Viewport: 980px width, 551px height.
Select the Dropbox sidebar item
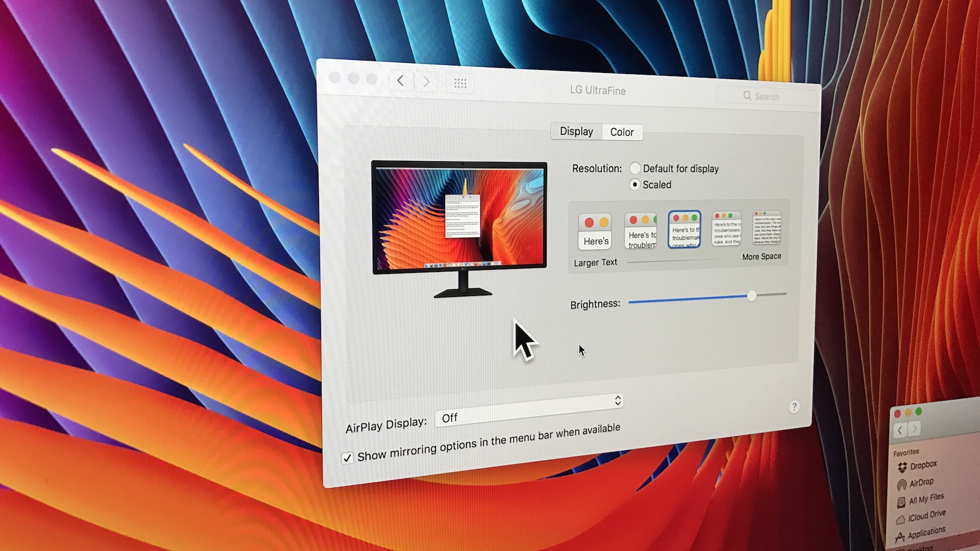[923, 465]
